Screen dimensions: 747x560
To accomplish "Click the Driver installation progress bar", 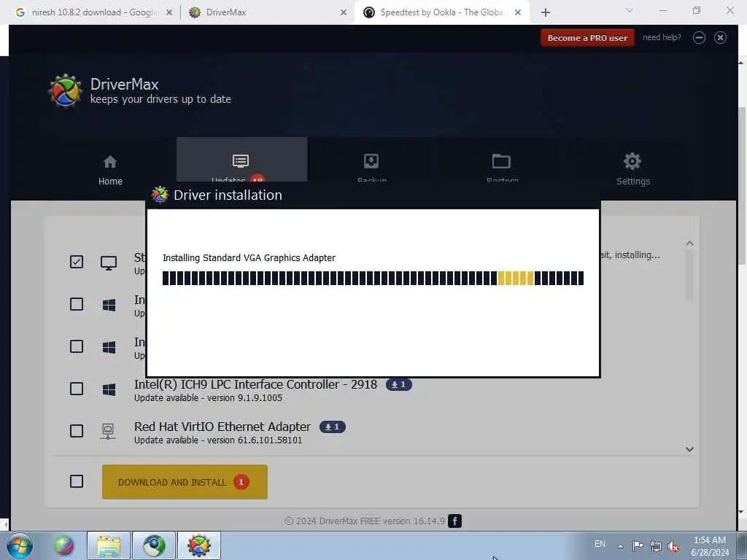I will 373,278.
